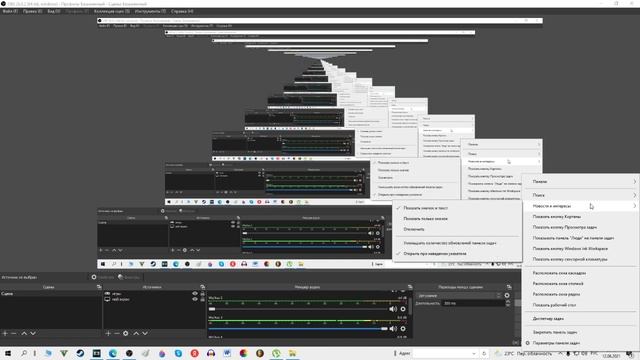The height and width of the screenshot is (360, 640).
Task: Open source properties gear in Sources dock
Action: 126,333
